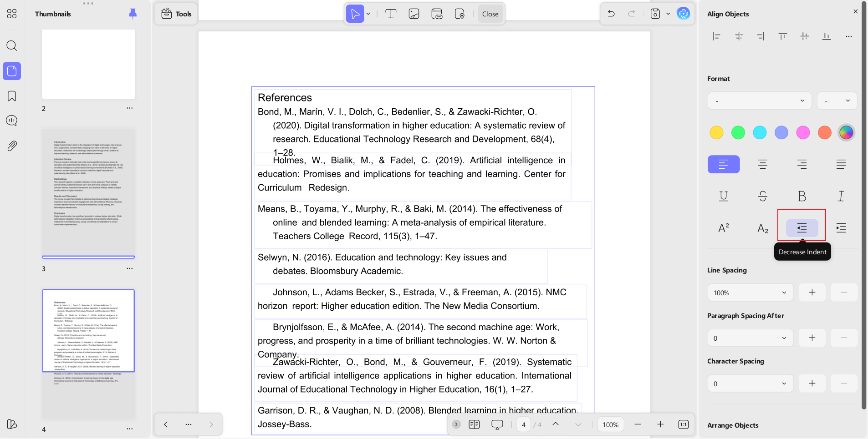This screenshot has height=439, width=868.
Task: Pick the cyan text color
Action: (x=760, y=132)
